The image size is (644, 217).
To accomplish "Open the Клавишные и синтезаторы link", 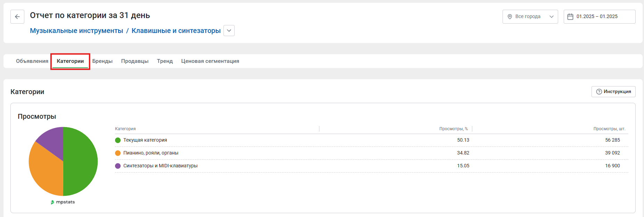I will pos(176,31).
